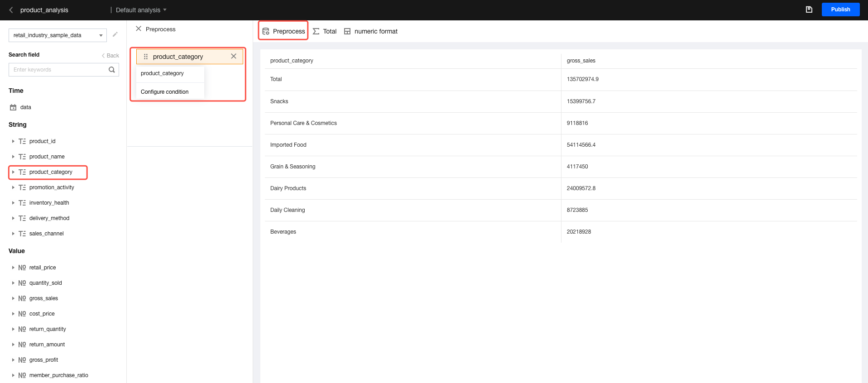The height and width of the screenshot is (383, 868).
Task: Click the search magnifier icon
Action: pos(112,70)
